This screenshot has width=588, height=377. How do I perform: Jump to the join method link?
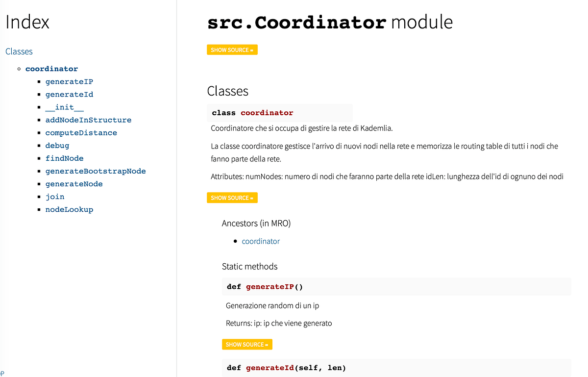(55, 196)
